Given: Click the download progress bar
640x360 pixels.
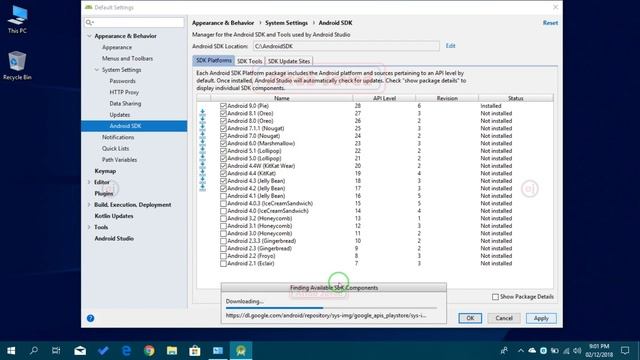Looking at the screenshot, I should point(331,308).
